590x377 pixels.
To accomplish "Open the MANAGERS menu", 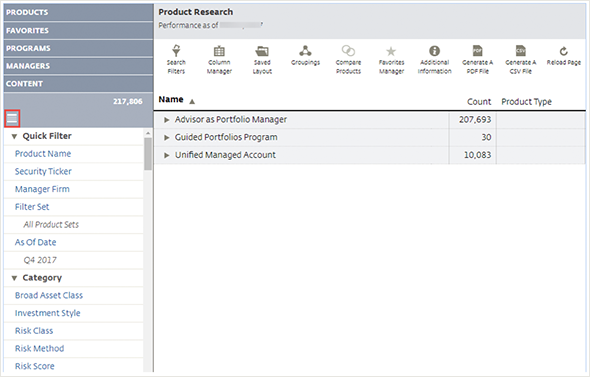I will (78, 66).
